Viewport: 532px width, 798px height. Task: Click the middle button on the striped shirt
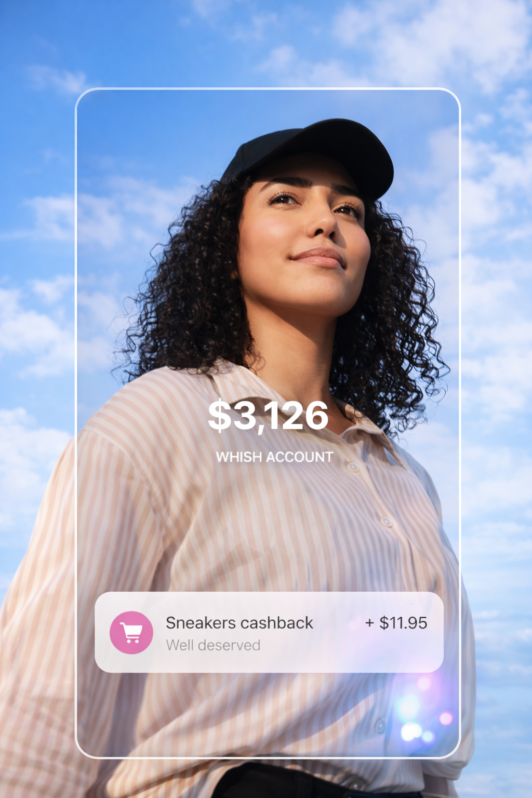(x=385, y=521)
